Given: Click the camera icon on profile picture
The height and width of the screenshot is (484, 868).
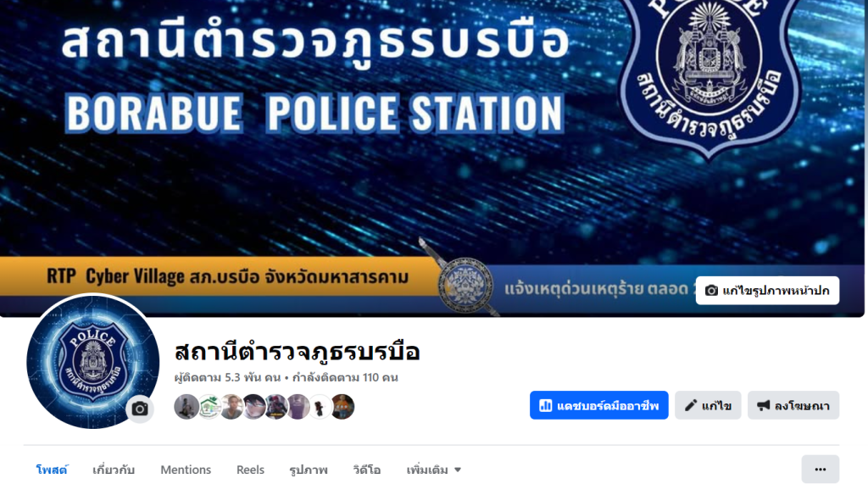Looking at the screenshot, I should [140, 409].
